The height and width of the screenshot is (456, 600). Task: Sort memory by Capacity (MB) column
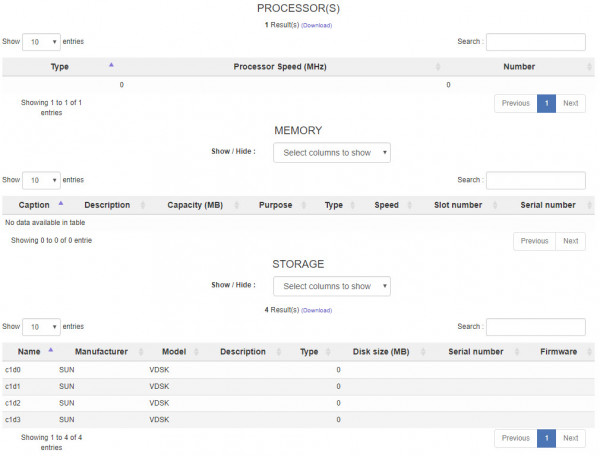(x=195, y=205)
